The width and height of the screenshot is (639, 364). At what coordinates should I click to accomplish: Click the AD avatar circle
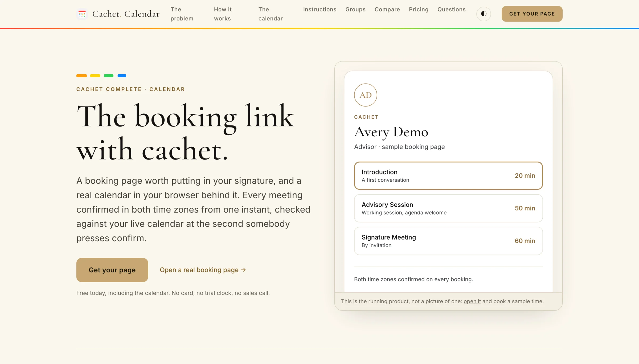[365, 95]
